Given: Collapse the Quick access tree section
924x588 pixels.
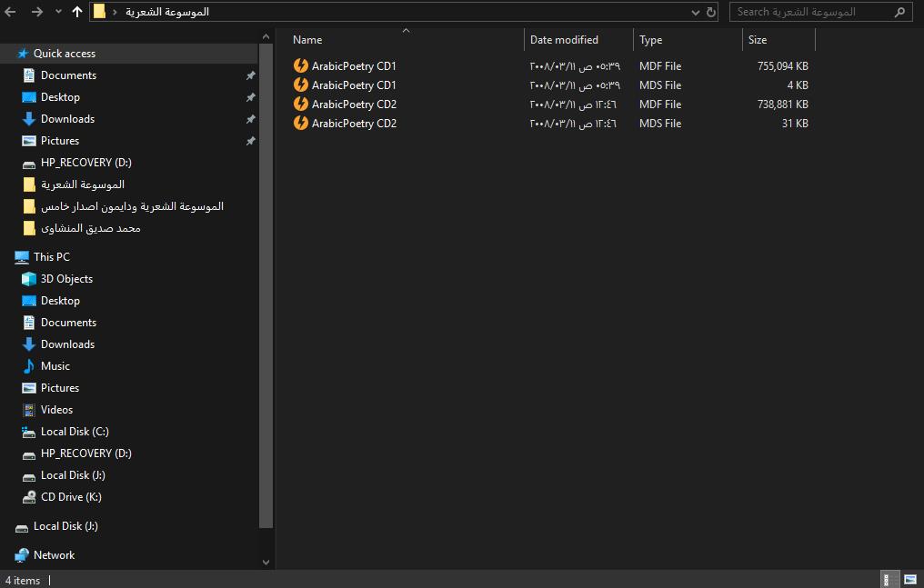Looking at the screenshot, I should pyautogui.click(x=8, y=54).
